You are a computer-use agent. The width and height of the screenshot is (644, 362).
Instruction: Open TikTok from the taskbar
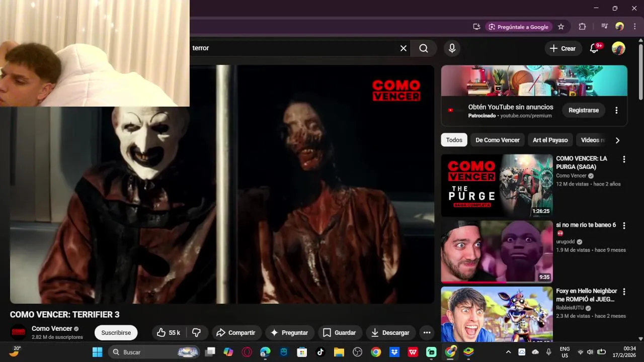point(320,352)
